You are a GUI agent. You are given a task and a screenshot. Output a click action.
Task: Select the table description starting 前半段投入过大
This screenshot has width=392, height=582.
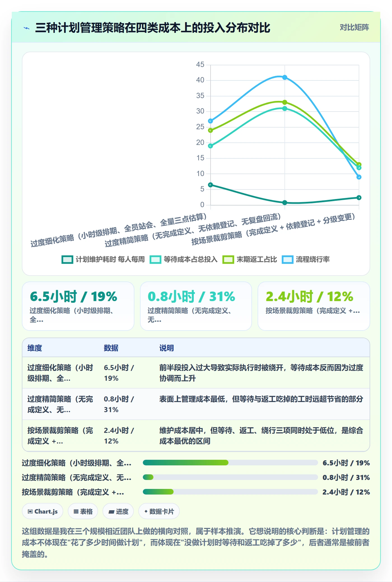point(261,373)
